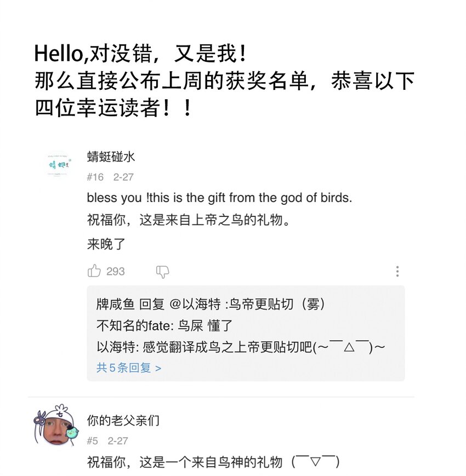Open the three-dot more options menu
Image resolution: width=466 pixels, height=476 pixels.
pyautogui.click(x=397, y=271)
